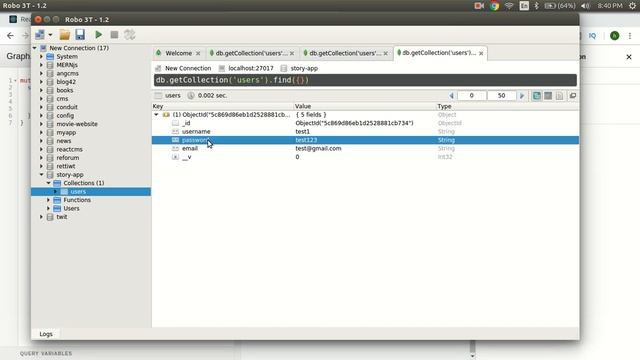
Task: Go to next page of results arrow
Action: (x=522, y=96)
